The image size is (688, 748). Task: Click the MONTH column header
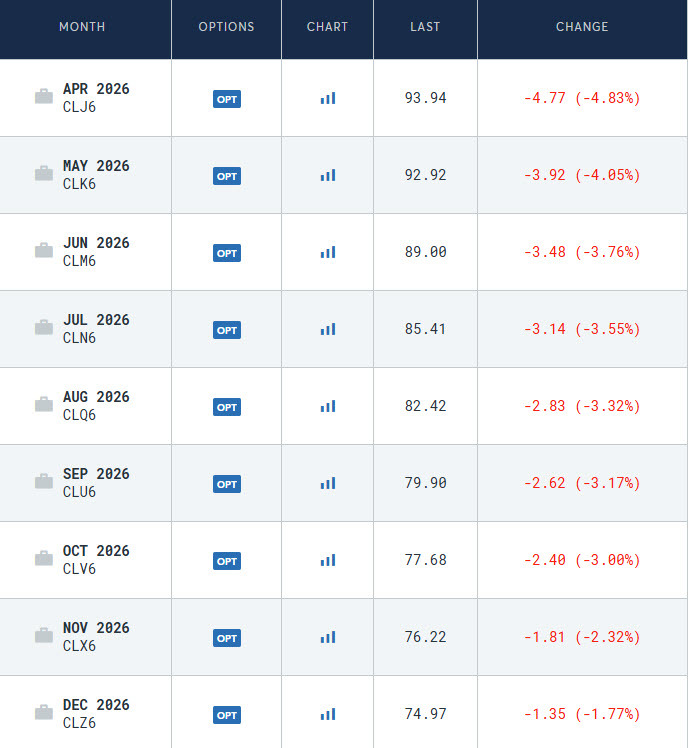82,27
